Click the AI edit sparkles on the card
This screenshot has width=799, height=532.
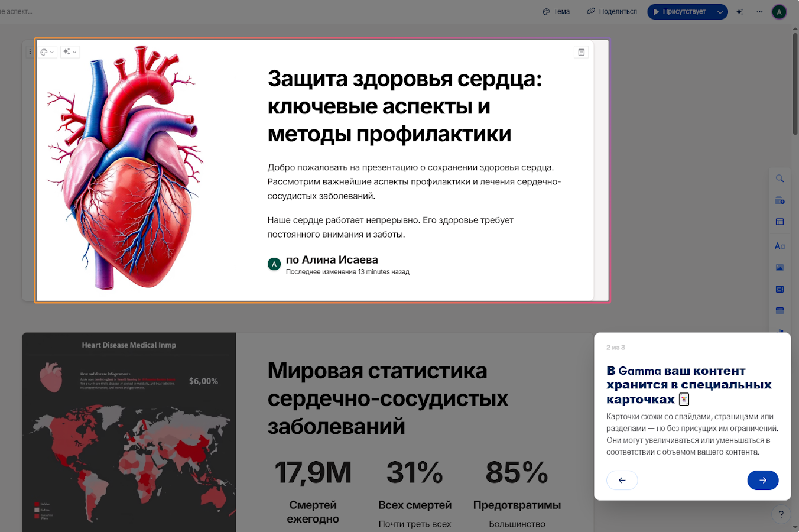(x=66, y=51)
